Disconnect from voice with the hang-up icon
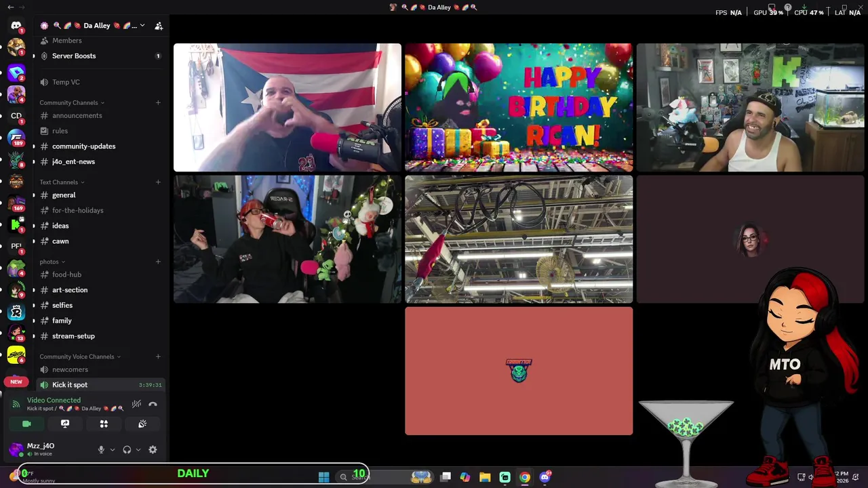Screen dimensions: 868x488 coord(153,404)
